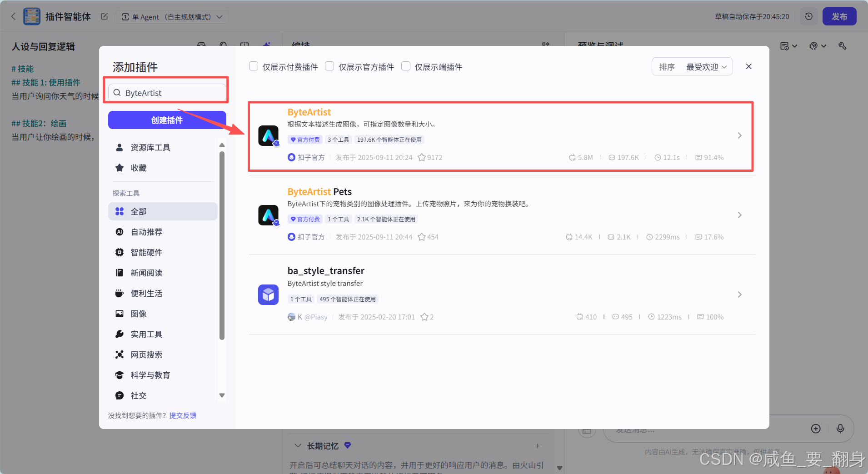Click the 智能硬件 chip icon

pos(120,252)
